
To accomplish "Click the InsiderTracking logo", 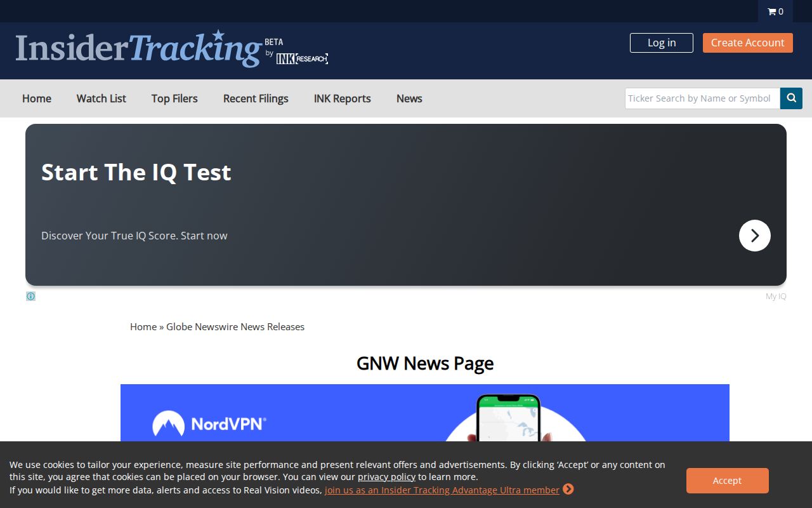I will click(x=138, y=48).
